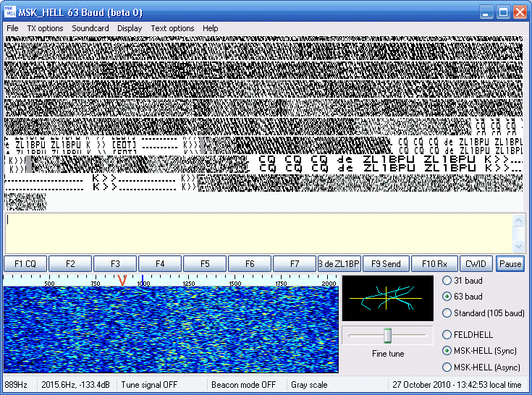Select the 63 baud radio option

tap(447, 297)
